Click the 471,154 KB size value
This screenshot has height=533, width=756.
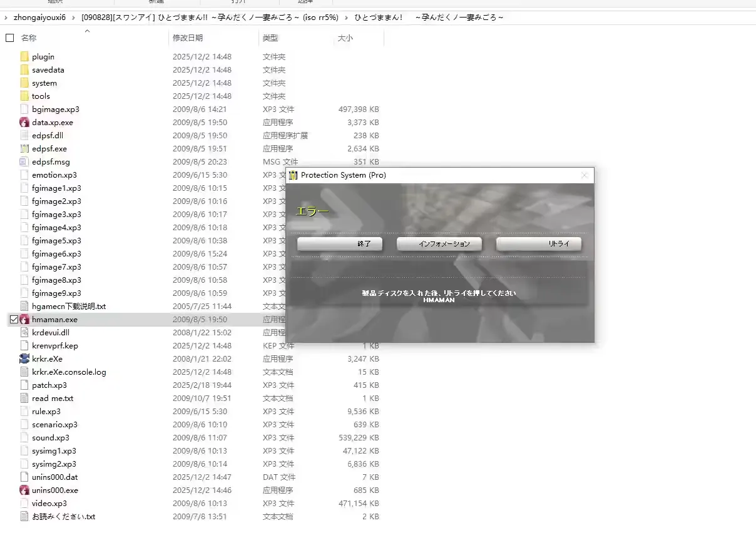359,503
